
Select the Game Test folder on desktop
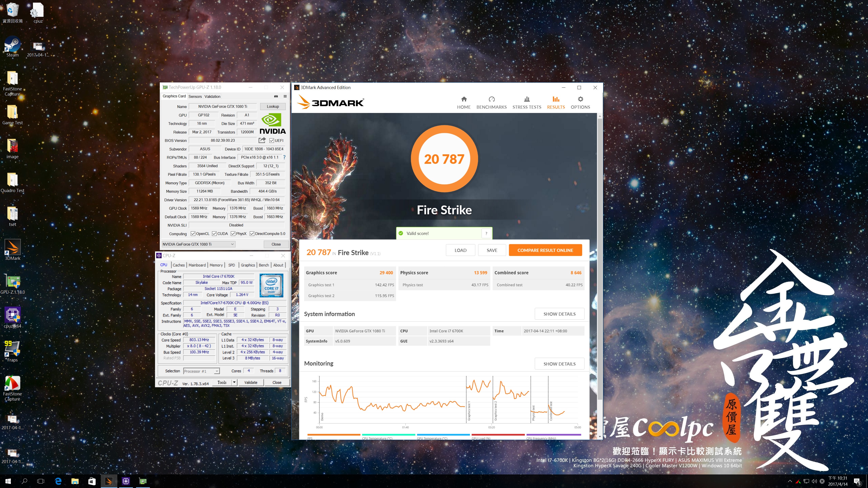pyautogui.click(x=12, y=115)
